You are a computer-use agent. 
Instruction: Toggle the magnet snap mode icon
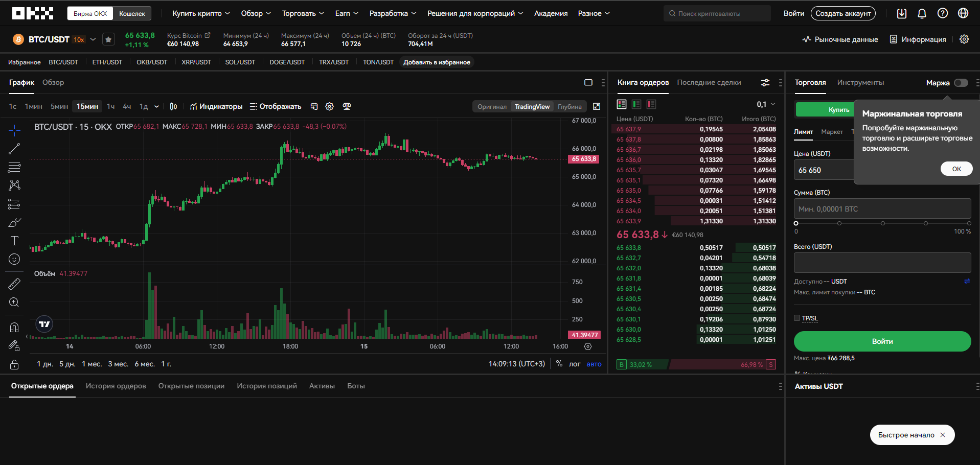coord(14,327)
